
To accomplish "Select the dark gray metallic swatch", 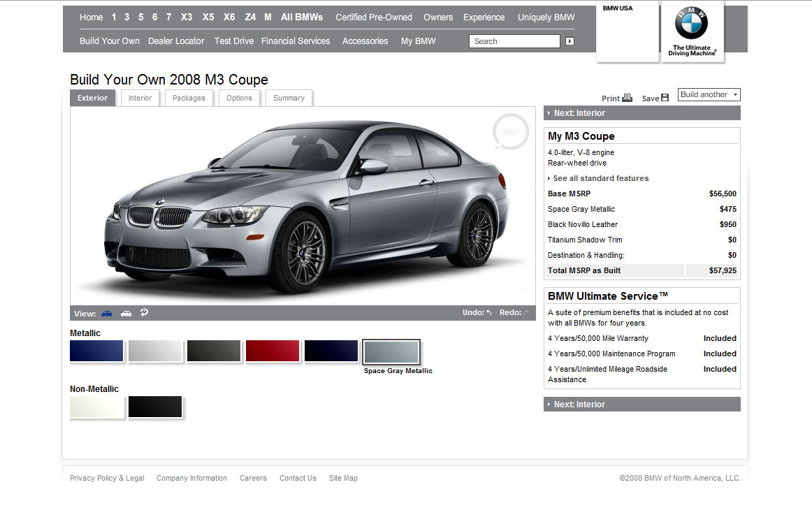I will tap(214, 351).
